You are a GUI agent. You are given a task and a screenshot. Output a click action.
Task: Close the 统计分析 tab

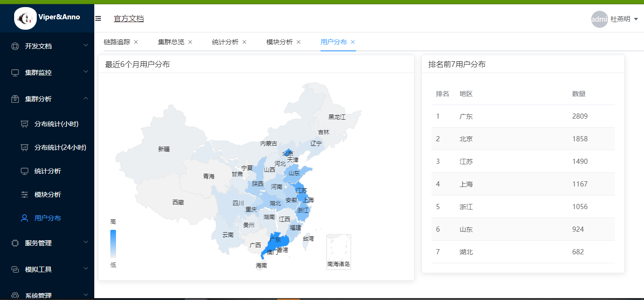point(244,42)
